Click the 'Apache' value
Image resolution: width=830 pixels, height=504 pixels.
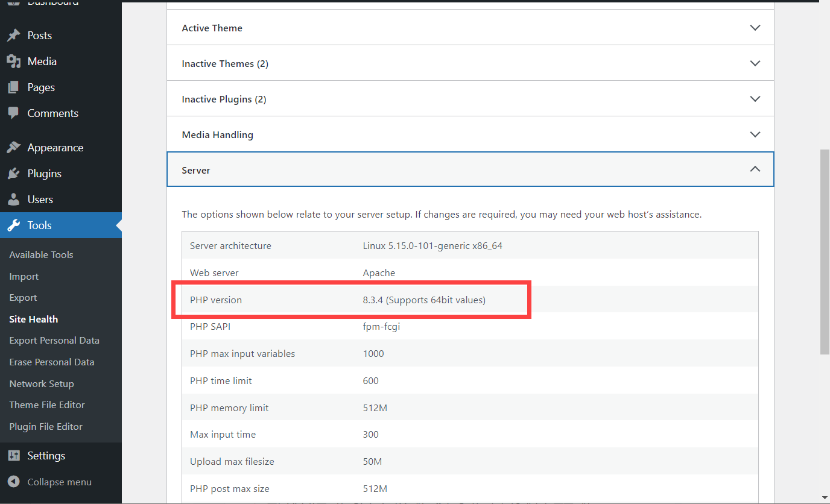[x=379, y=273]
